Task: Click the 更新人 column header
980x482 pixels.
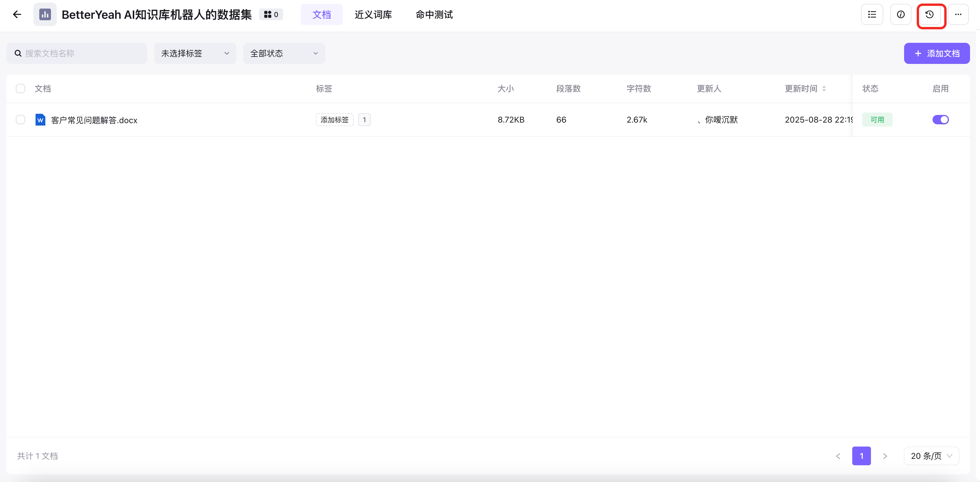Action: pyautogui.click(x=709, y=89)
